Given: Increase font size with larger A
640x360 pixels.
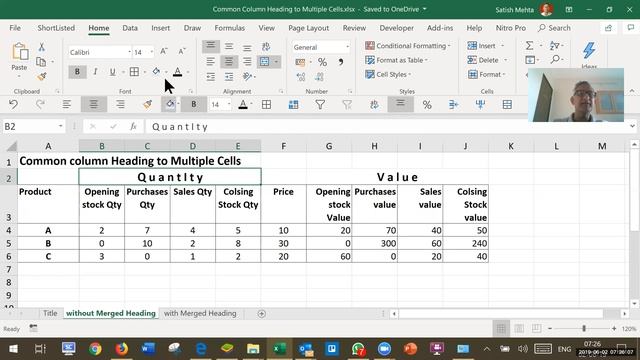Looking at the screenshot, I should pyautogui.click(x=164, y=51).
